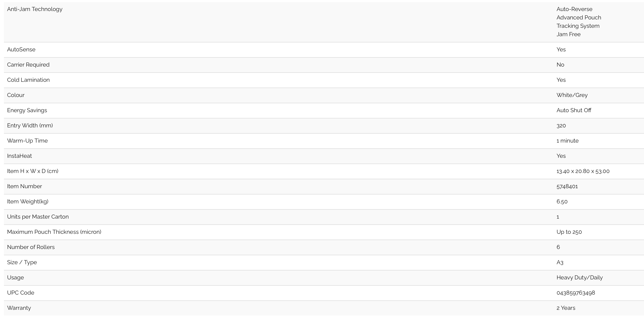Screen dimensions: 644x325
Task: Click the Number of Rollers label
Action: pos(31,247)
